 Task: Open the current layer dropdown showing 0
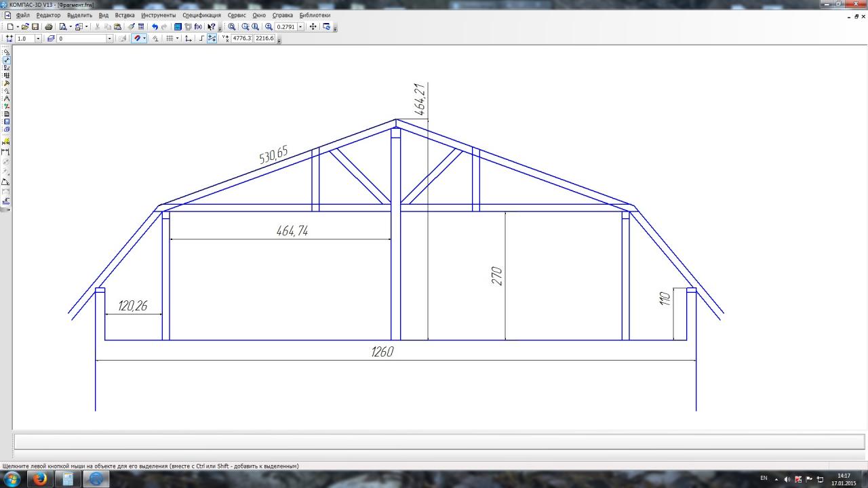pos(109,39)
